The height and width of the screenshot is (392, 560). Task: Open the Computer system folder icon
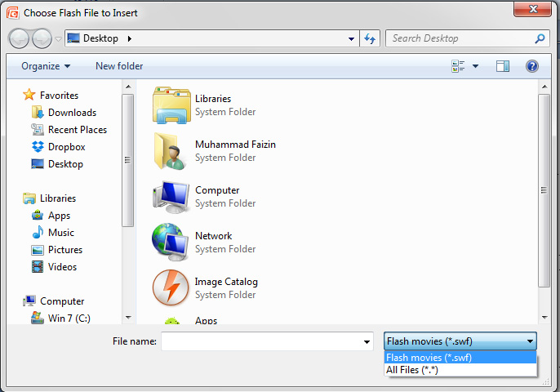(x=171, y=196)
